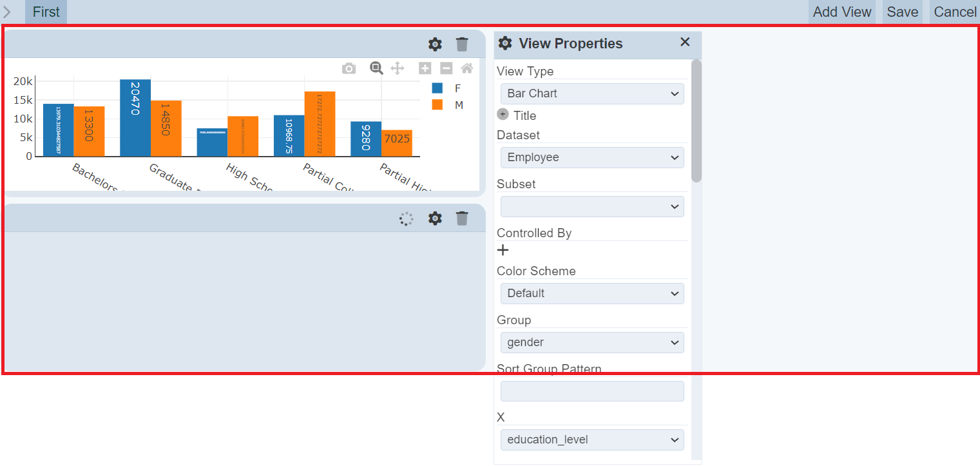Download plot as image via camera icon

point(349,68)
